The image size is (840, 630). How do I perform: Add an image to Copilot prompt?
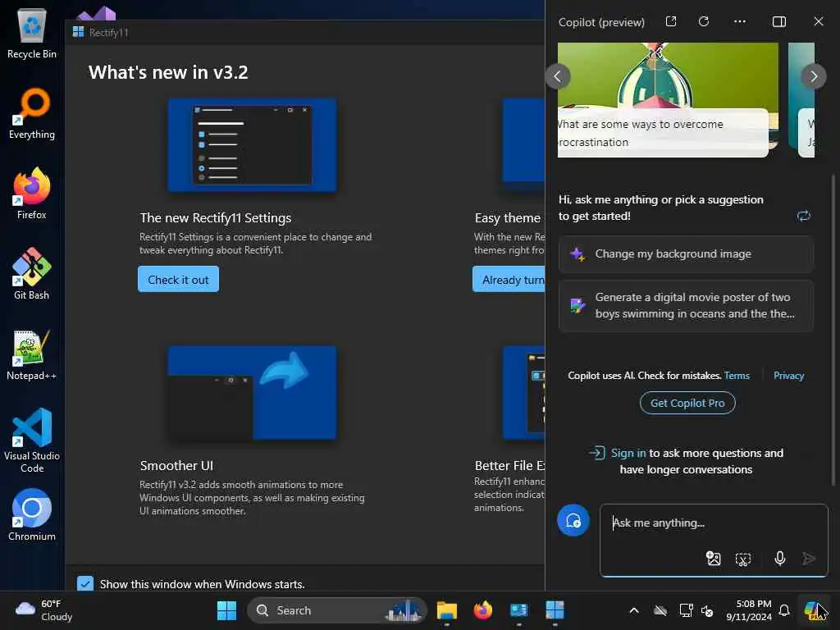coord(714,559)
